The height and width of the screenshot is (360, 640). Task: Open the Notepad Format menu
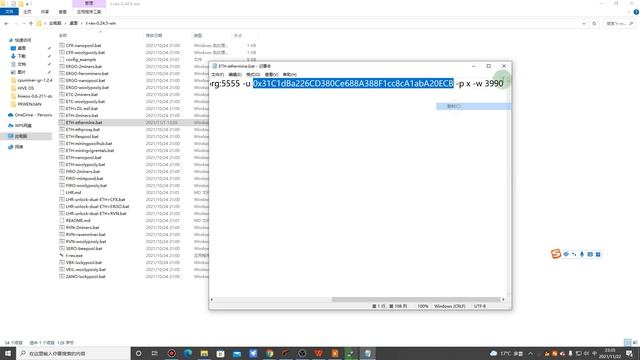(253, 74)
